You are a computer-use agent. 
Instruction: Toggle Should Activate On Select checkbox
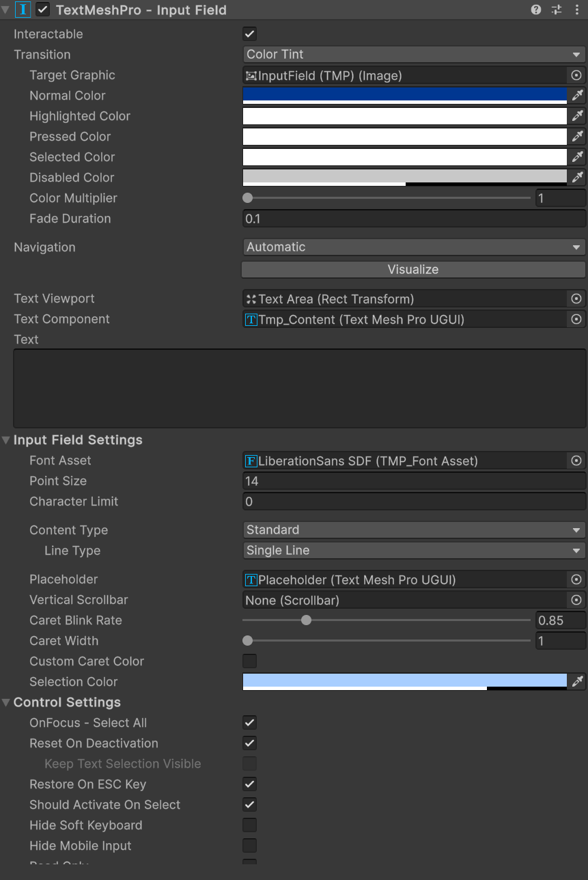(x=250, y=805)
